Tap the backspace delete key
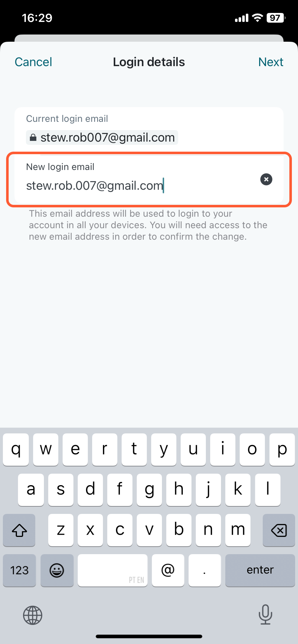The image size is (298, 644). [x=279, y=530]
